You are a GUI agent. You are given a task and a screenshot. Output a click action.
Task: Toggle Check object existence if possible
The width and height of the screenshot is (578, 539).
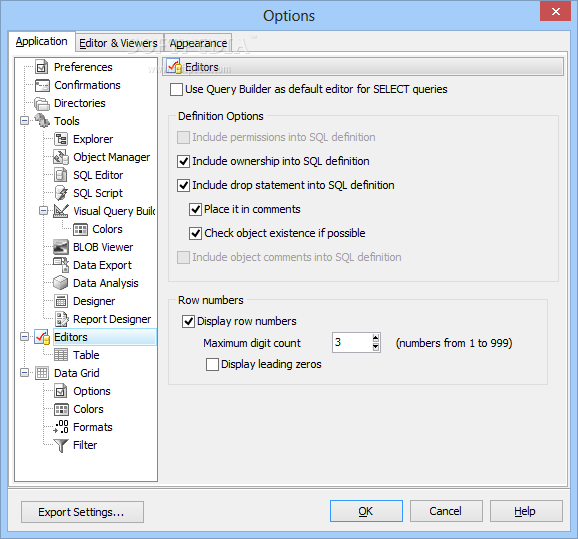point(195,233)
